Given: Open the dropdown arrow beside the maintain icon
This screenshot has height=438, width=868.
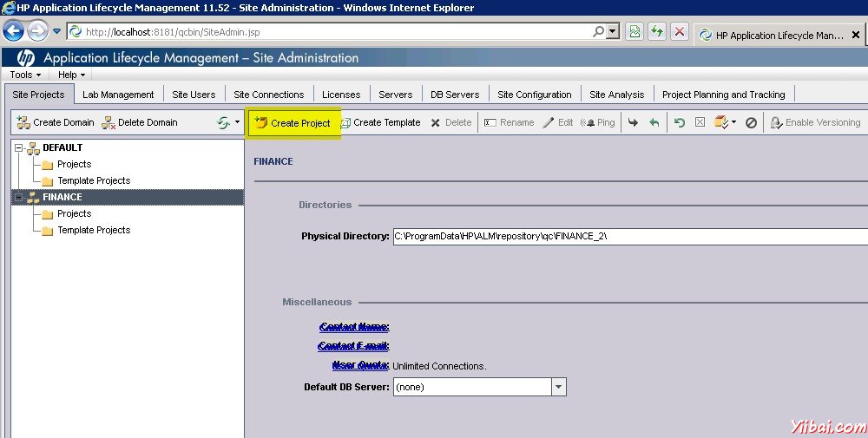Looking at the screenshot, I should click(734, 122).
